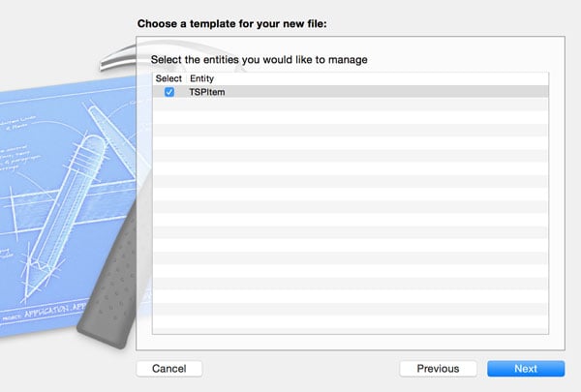This screenshot has height=392, width=581.
Task: Select the TSPItem entity name
Action: click(206, 92)
